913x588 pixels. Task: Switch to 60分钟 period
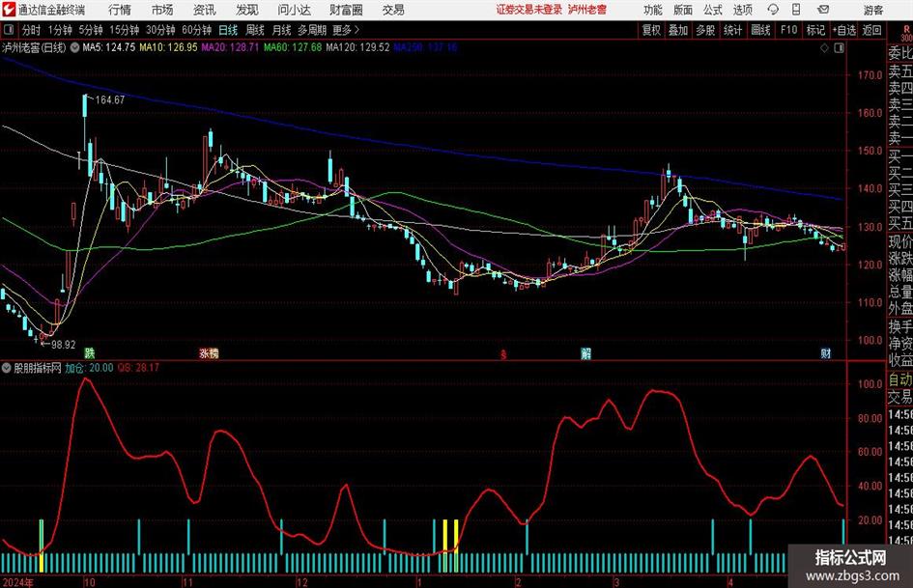[197, 30]
